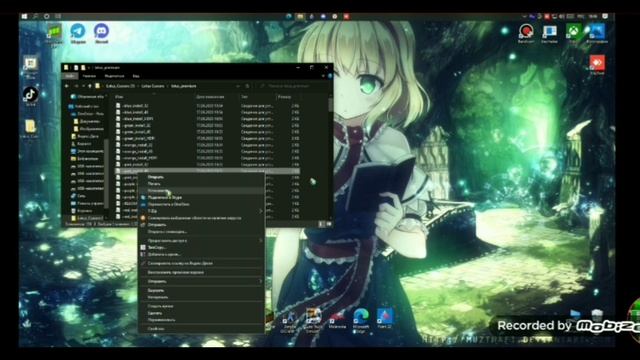
Task: Choose 'Переименовать' in context menu
Action: click(x=202, y=320)
